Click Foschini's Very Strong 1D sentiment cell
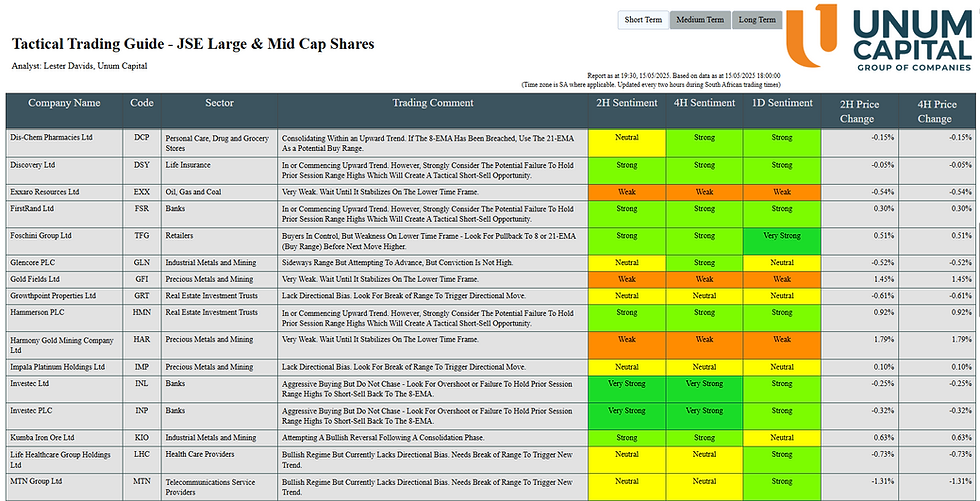 tap(782, 242)
